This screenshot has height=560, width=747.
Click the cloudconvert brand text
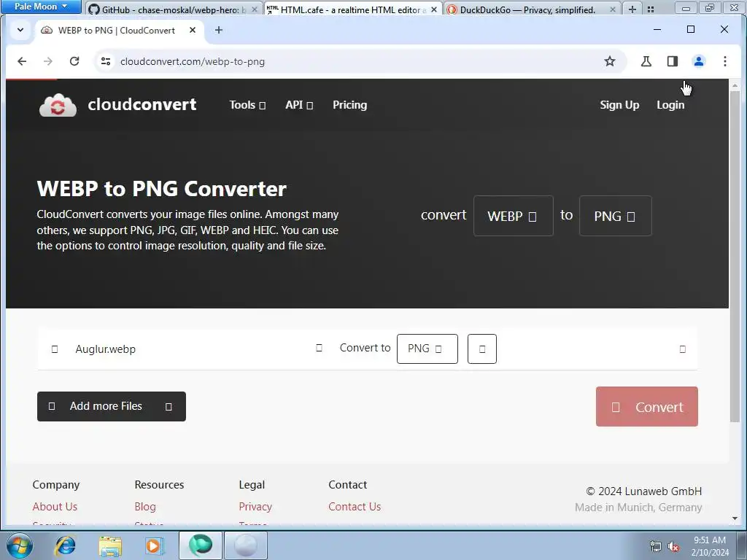pos(142,104)
